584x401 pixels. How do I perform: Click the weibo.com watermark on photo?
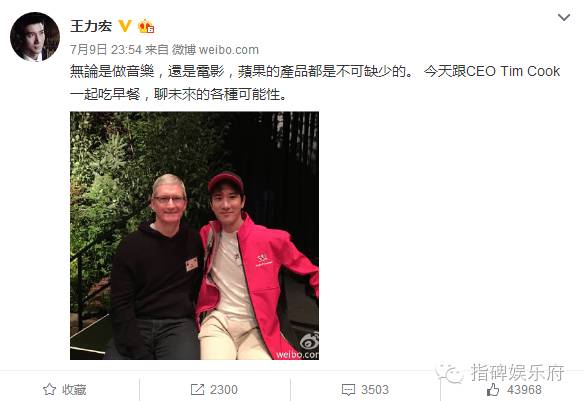point(297,354)
